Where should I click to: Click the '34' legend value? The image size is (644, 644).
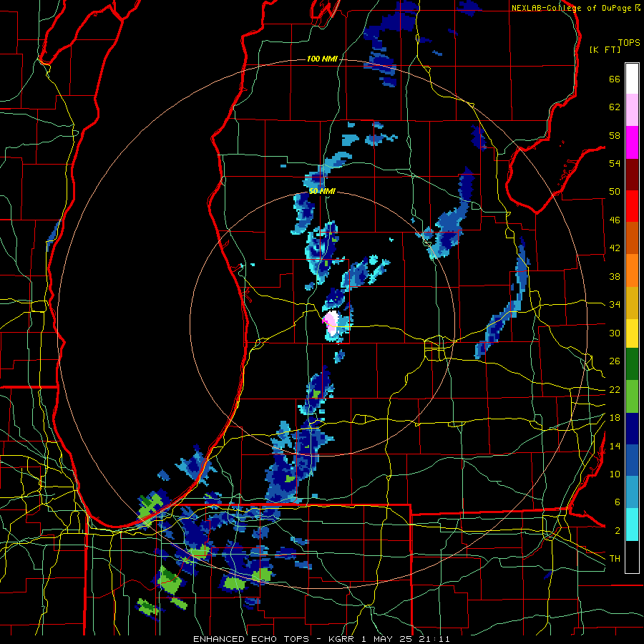[x=615, y=305]
